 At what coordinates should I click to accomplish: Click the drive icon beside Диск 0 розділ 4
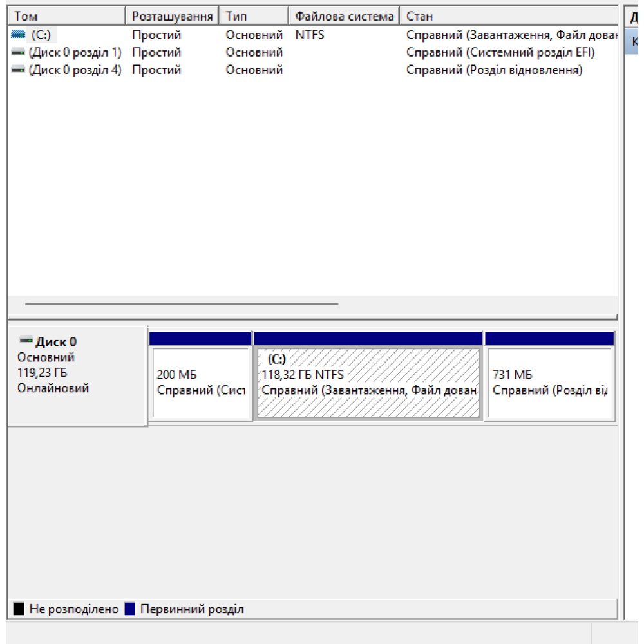click(18, 70)
